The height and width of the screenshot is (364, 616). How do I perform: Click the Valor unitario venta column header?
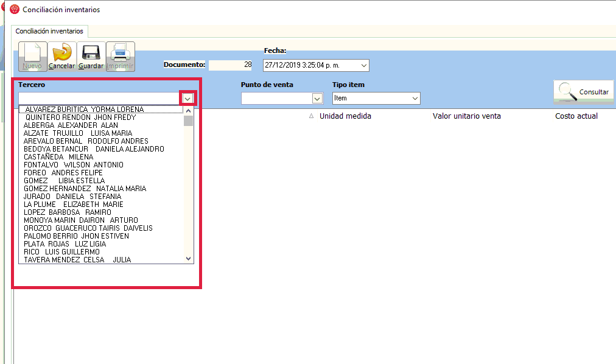pyautogui.click(x=466, y=116)
